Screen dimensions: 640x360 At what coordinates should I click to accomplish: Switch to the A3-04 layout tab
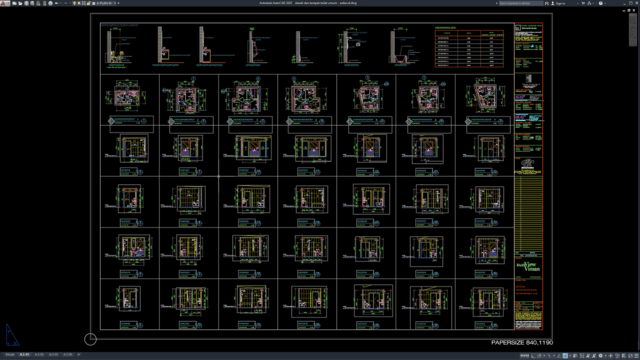pos(68,355)
